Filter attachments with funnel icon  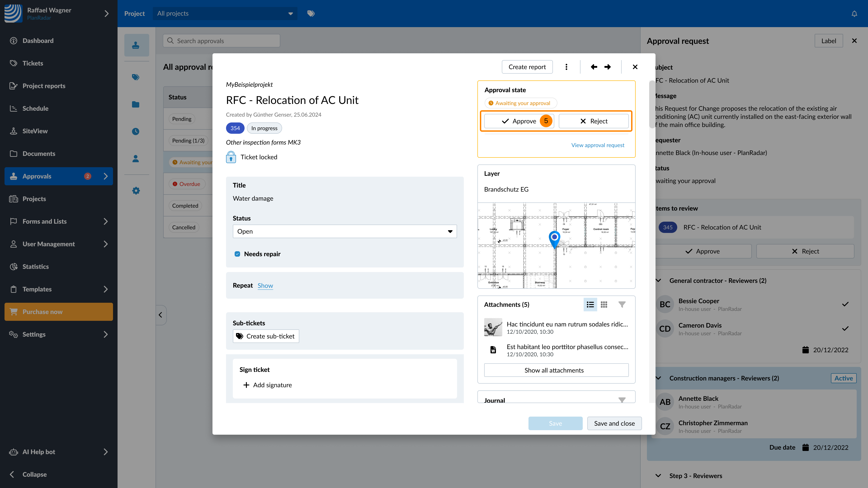(622, 305)
